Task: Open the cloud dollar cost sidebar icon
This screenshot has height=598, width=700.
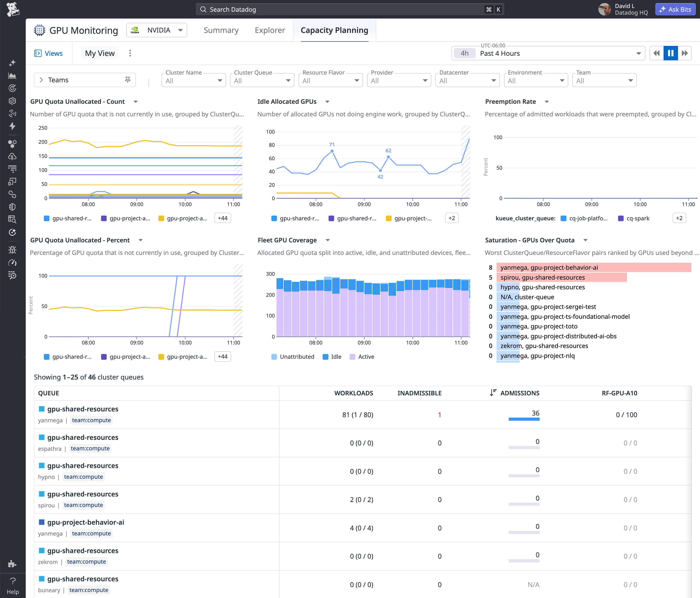Action: click(13, 157)
